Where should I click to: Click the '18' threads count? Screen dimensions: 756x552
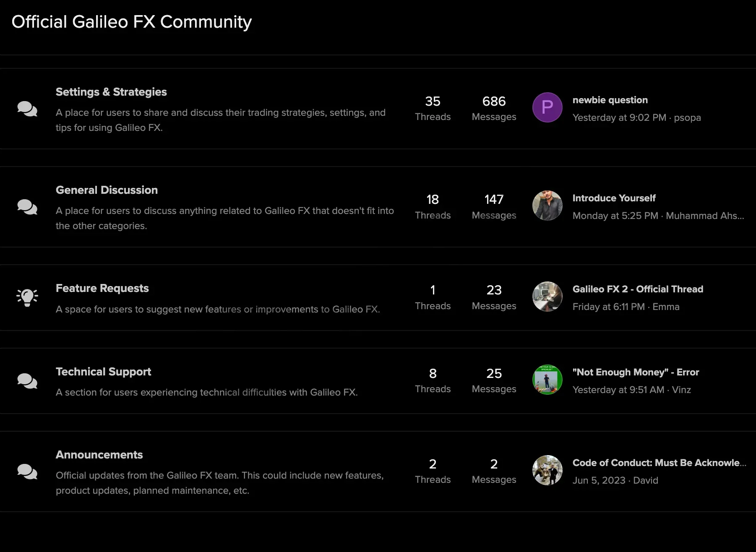tap(433, 199)
